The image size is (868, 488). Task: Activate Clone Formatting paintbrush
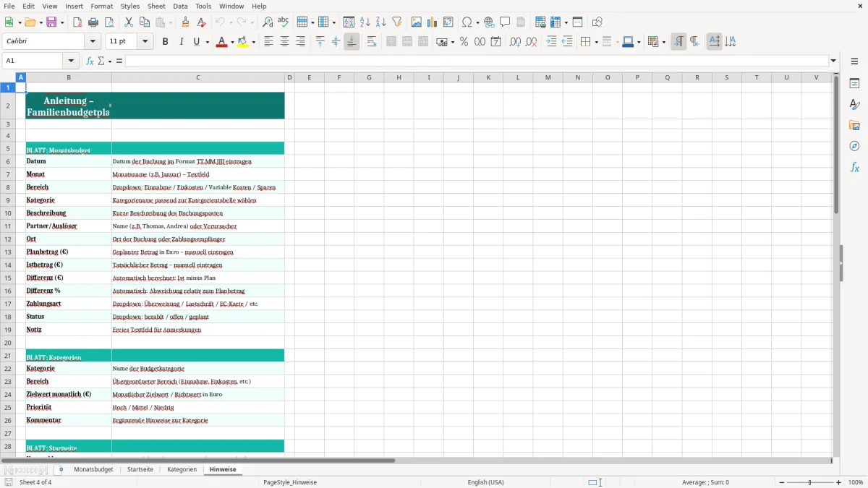point(185,22)
